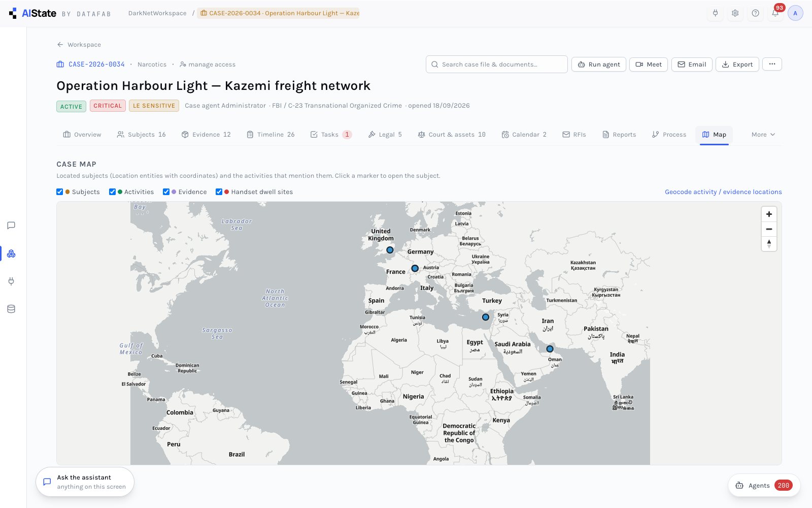The width and height of the screenshot is (812, 508).
Task: Click the map marker near Oman
Action: tap(550, 349)
